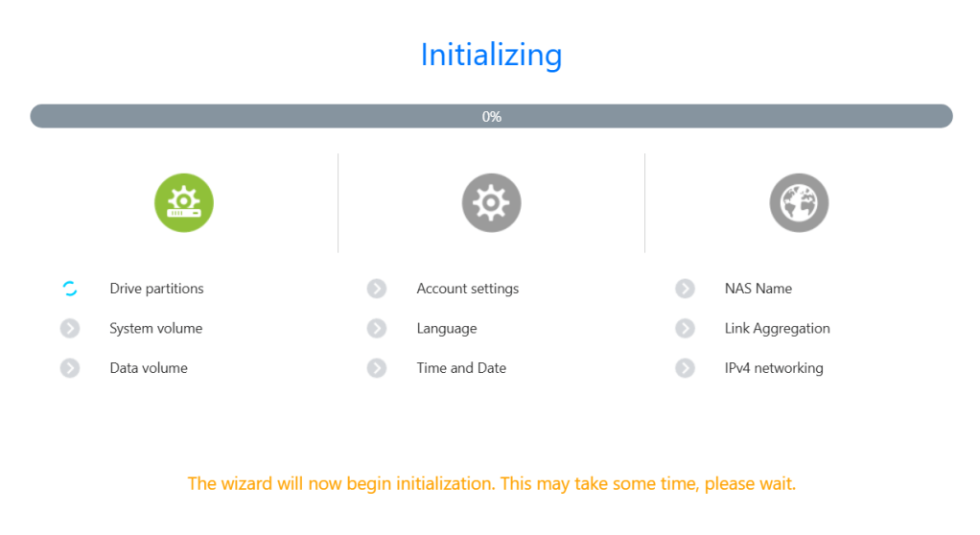Select the Drive partitions step label

point(156,289)
